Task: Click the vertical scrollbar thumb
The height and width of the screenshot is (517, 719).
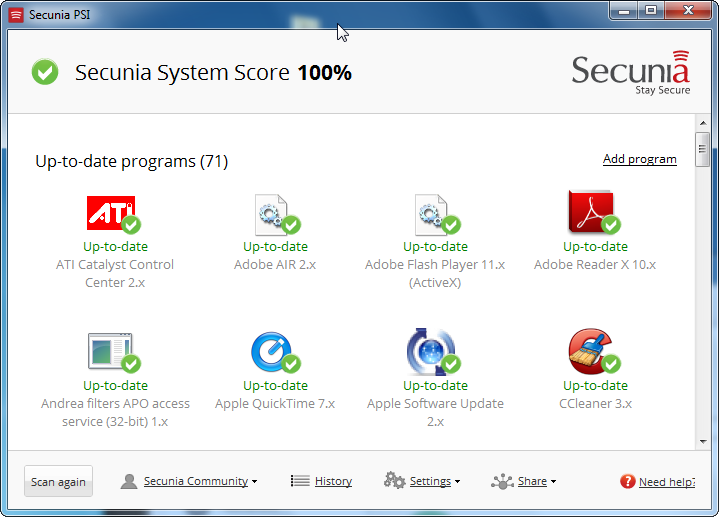Action: (x=702, y=150)
